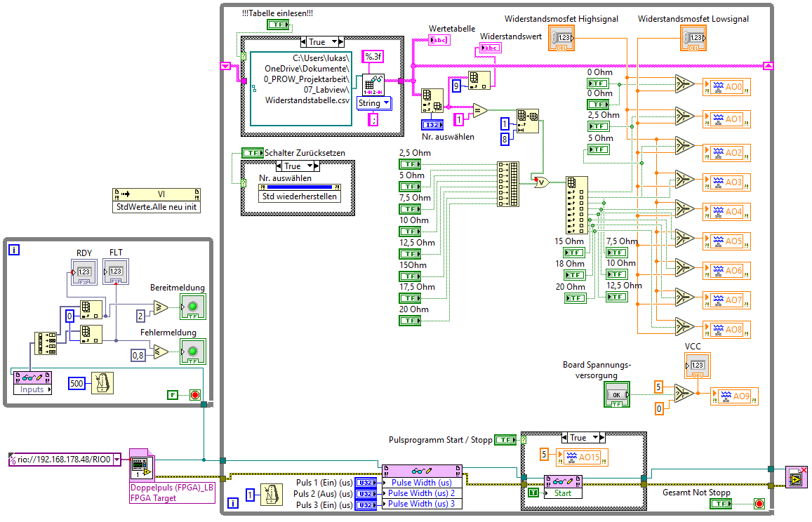Go to next case in file-path case structure
812x522 pixels.
tap(341, 42)
